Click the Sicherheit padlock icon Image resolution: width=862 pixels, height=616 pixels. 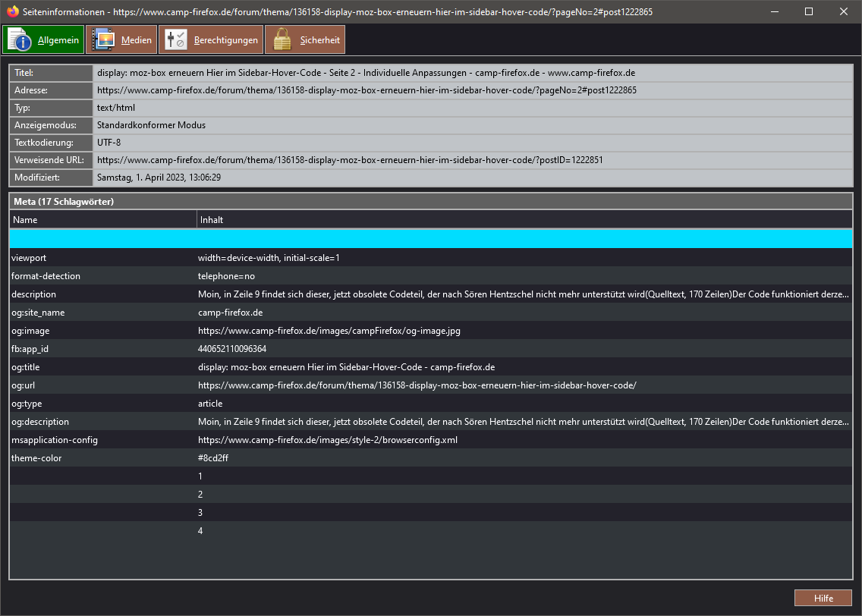[x=282, y=40]
